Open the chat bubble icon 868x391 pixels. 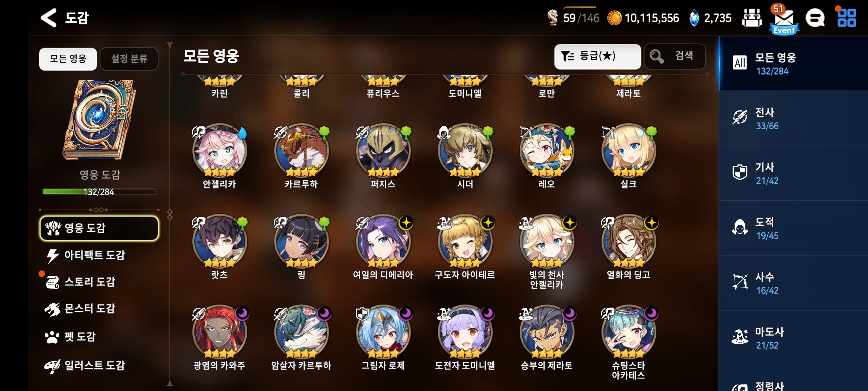(815, 18)
